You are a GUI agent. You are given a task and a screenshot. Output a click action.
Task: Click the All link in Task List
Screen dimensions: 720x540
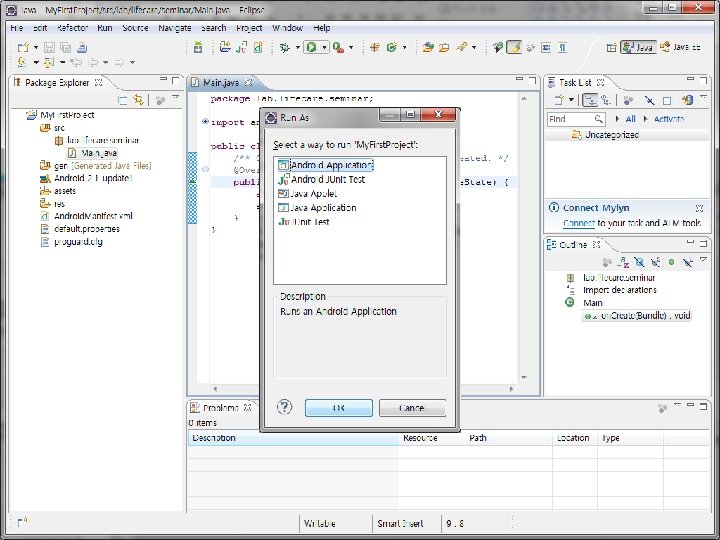630,119
